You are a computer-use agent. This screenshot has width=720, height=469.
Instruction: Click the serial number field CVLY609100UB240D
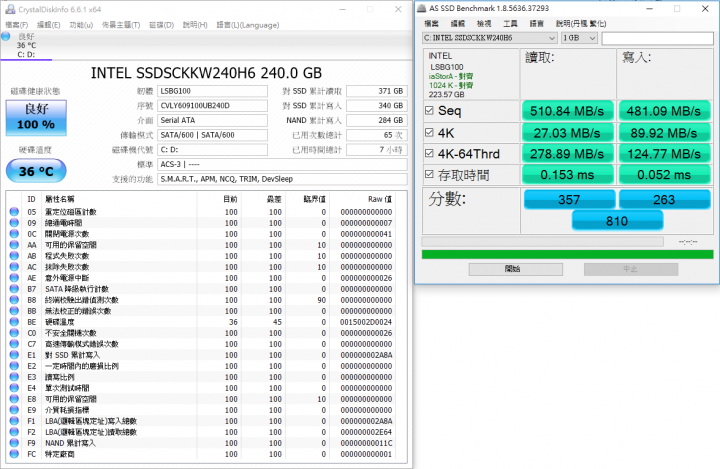click(x=213, y=106)
